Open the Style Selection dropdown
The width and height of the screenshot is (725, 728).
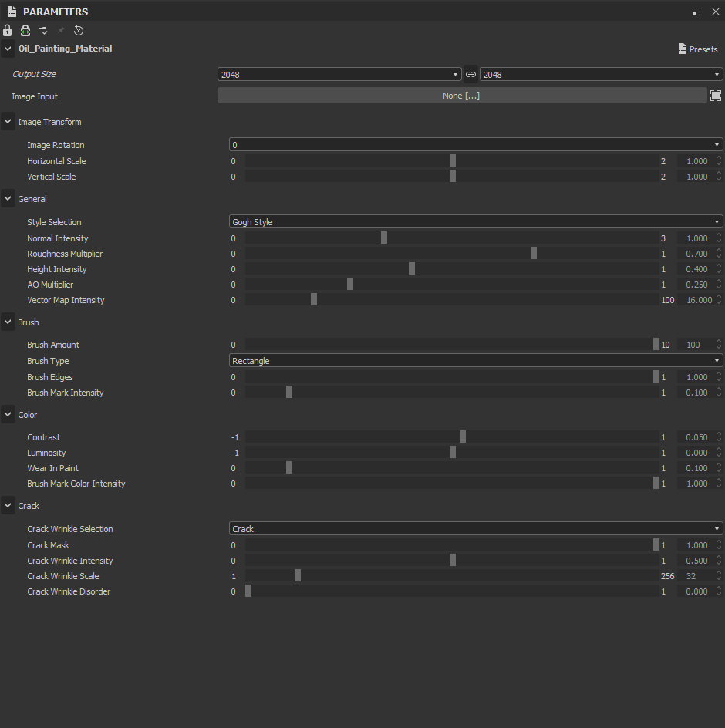(476, 222)
